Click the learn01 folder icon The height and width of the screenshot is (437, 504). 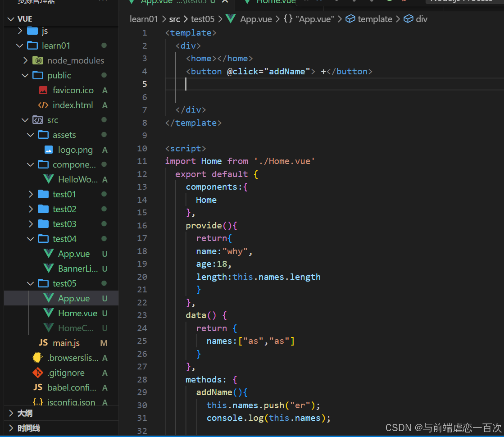point(32,46)
